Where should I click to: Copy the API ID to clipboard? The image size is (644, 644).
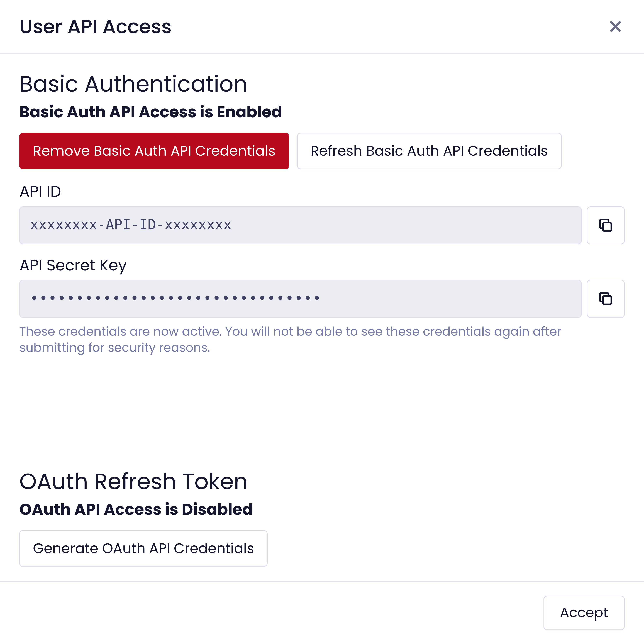click(605, 225)
